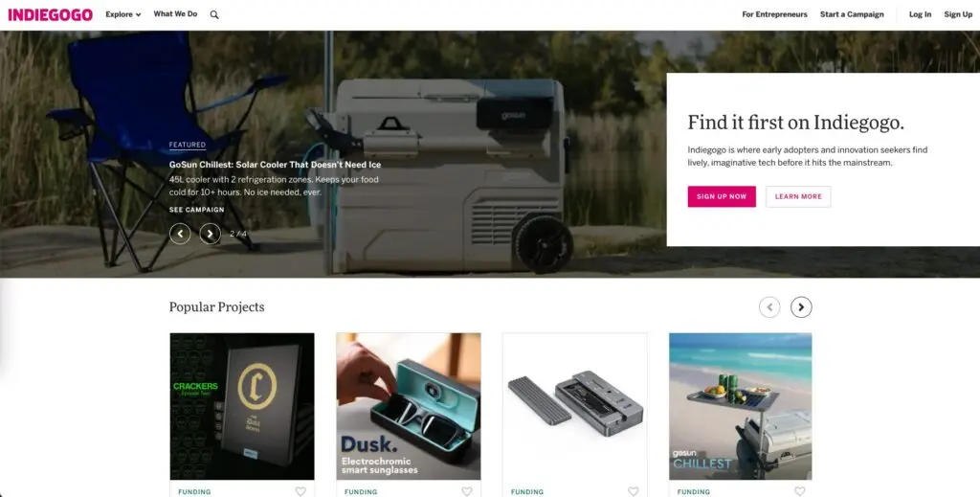Click the Log In link
Screen dimensions: 980x497
[920, 14]
